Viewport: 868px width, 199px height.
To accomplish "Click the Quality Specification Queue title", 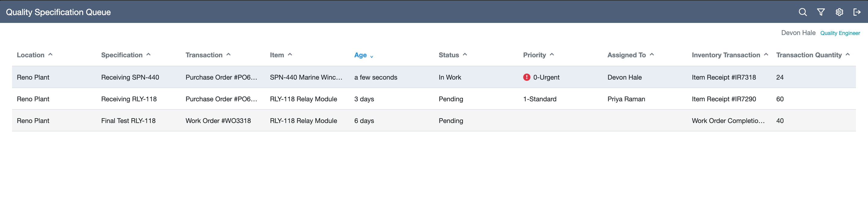I will [x=58, y=12].
